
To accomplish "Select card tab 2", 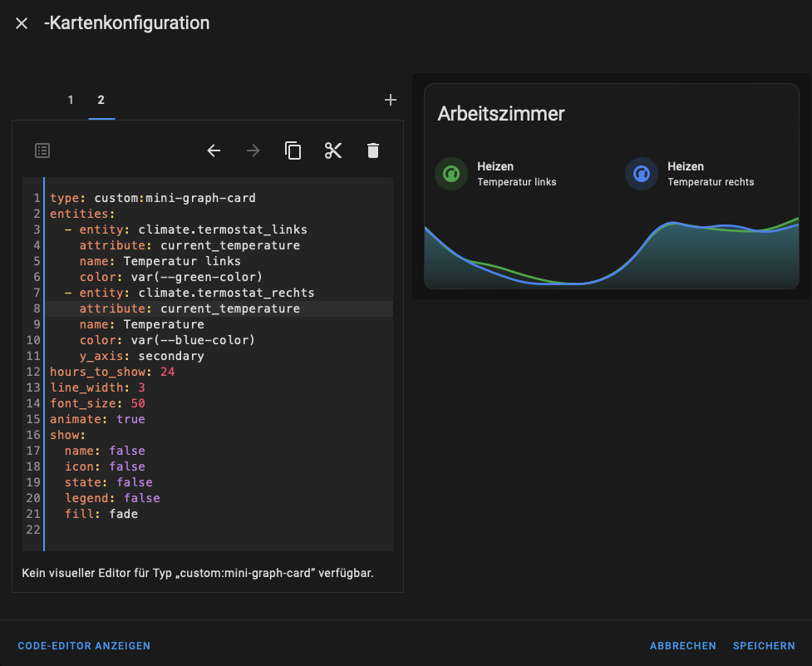I will [x=101, y=100].
